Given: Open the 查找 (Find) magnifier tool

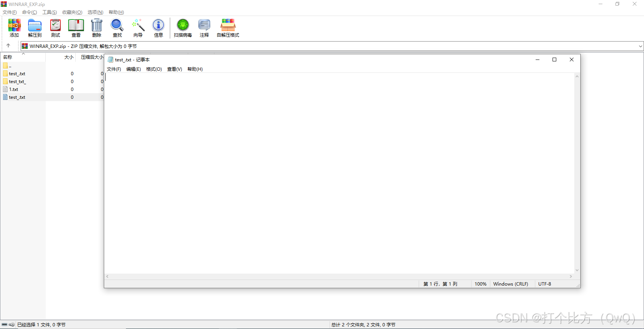Looking at the screenshot, I should point(117,28).
